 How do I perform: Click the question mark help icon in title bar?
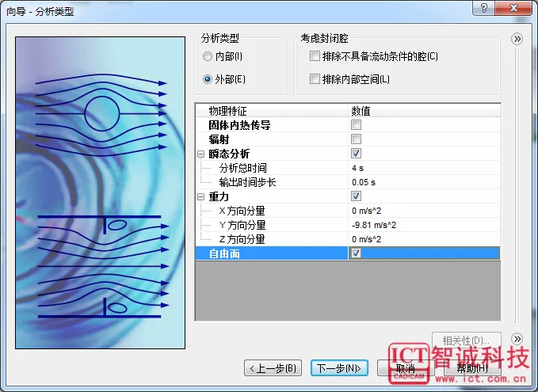click(x=484, y=8)
